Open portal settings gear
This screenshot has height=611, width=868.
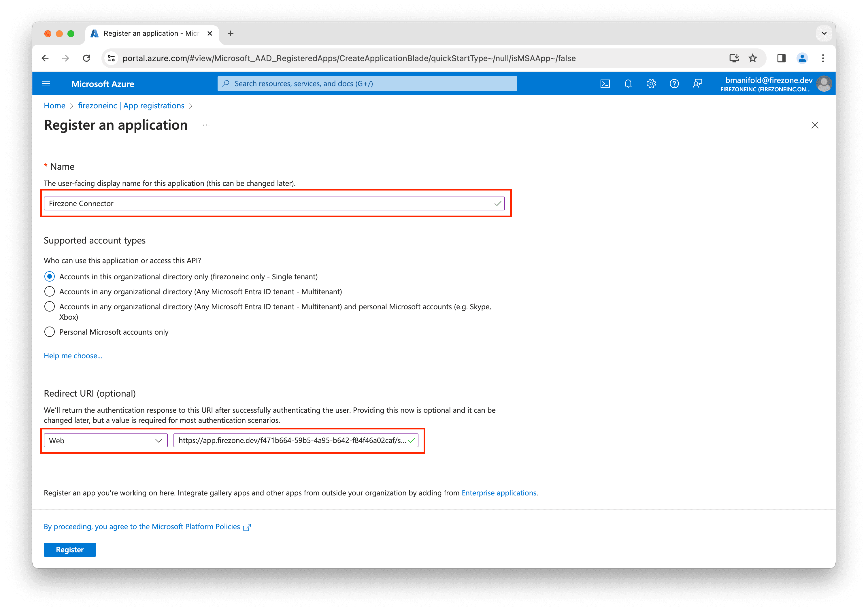651,84
